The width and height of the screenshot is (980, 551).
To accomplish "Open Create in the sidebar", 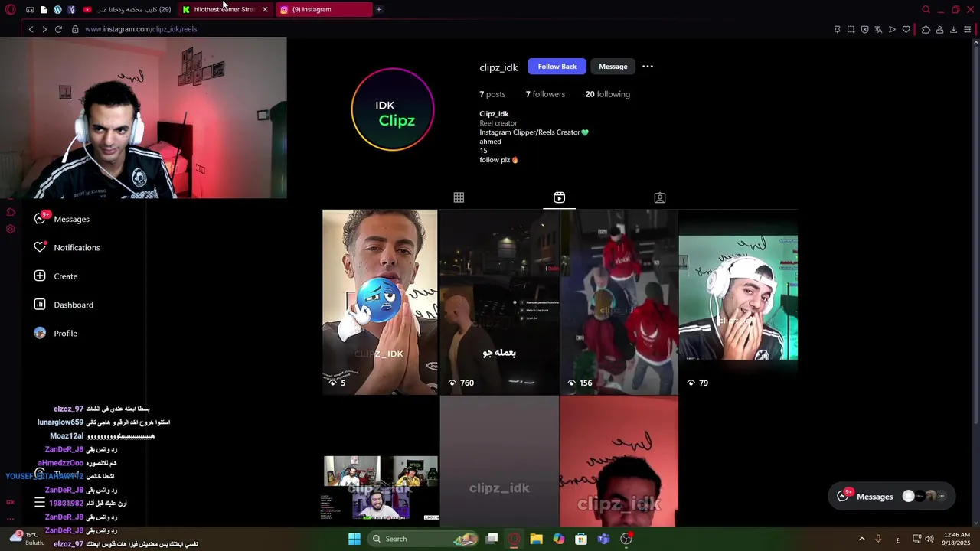I will click(x=56, y=276).
